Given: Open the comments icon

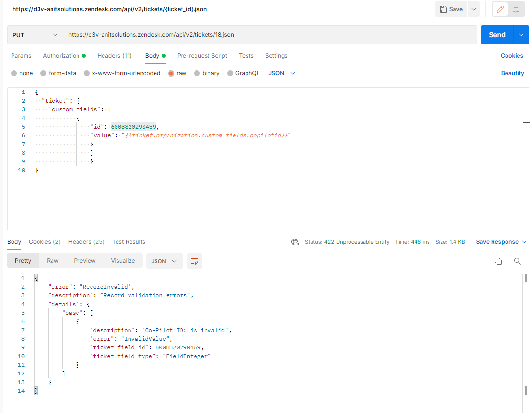Looking at the screenshot, I should [x=516, y=9].
